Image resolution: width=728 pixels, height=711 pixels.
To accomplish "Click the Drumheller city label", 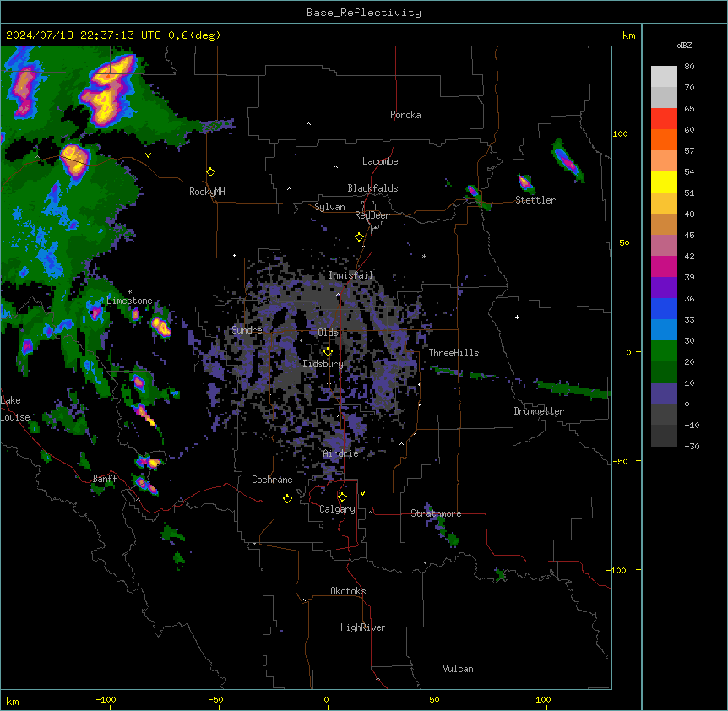I will pyautogui.click(x=539, y=411).
